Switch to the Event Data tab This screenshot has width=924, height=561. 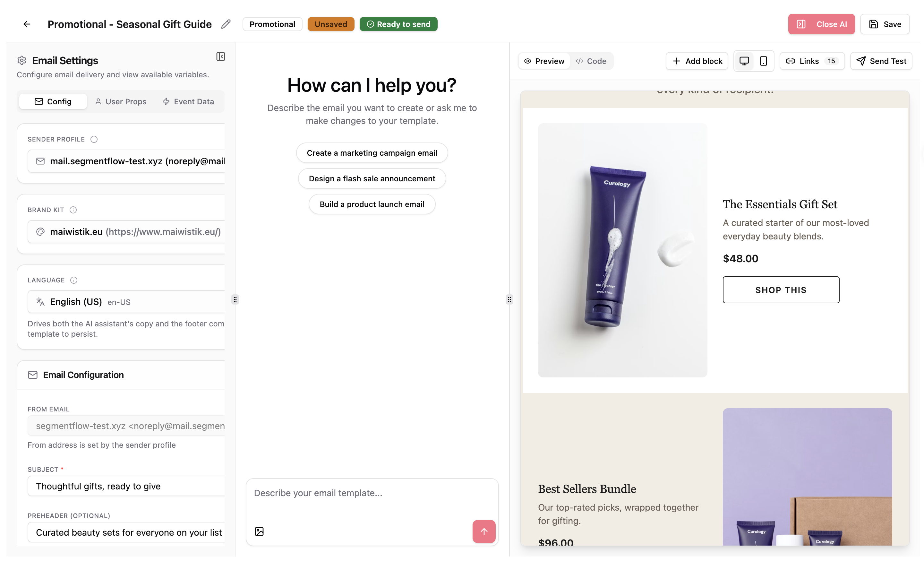pyautogui.click(x=188, y=102)
